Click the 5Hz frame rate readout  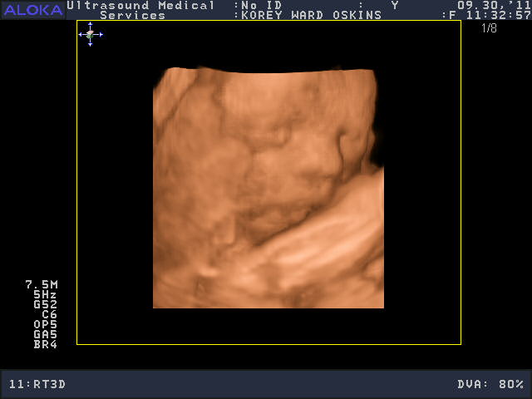coord(46,294)
